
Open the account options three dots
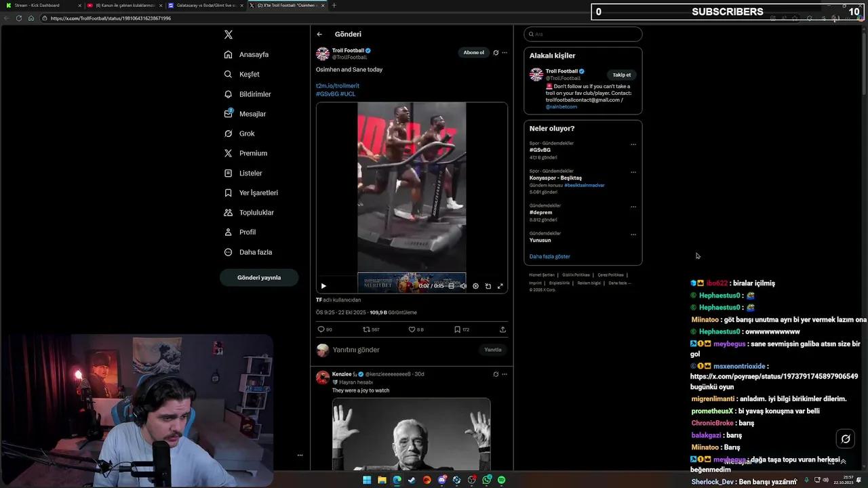(300, 455)
